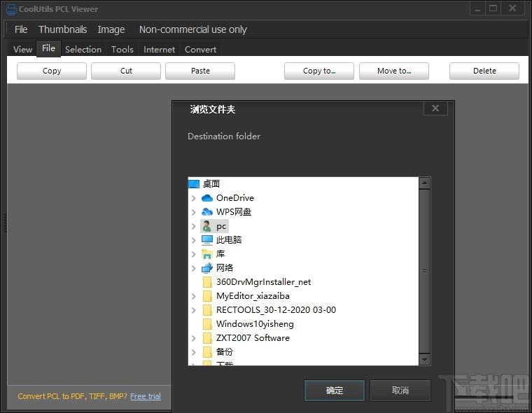Select the 360DrvMgrInstaller_net folder name
Image resolution: width=532 pixels, height=413 pixels.
point(264,282)
